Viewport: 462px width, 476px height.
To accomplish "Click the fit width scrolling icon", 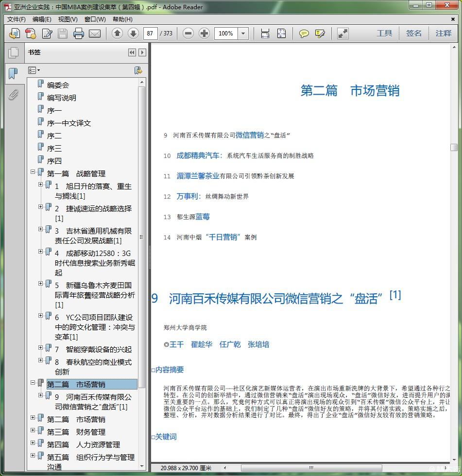I will coord(265,34).
